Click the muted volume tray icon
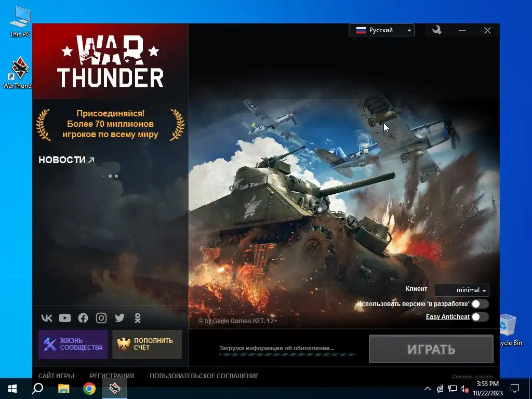The image size is (532, 399). [x=464, y=389]
